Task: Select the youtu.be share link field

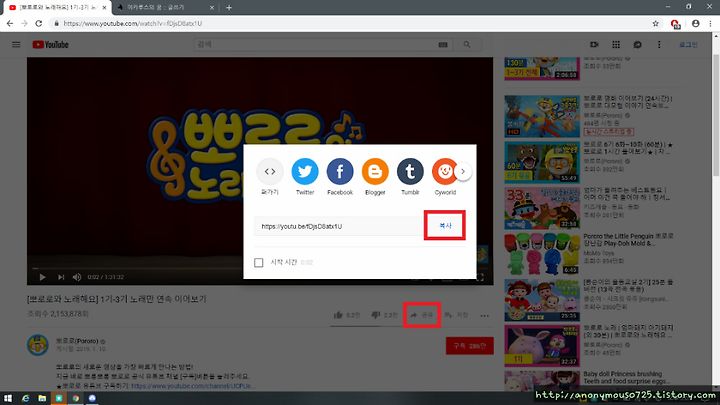Action: pyautogui.click(x=339, y=226)
